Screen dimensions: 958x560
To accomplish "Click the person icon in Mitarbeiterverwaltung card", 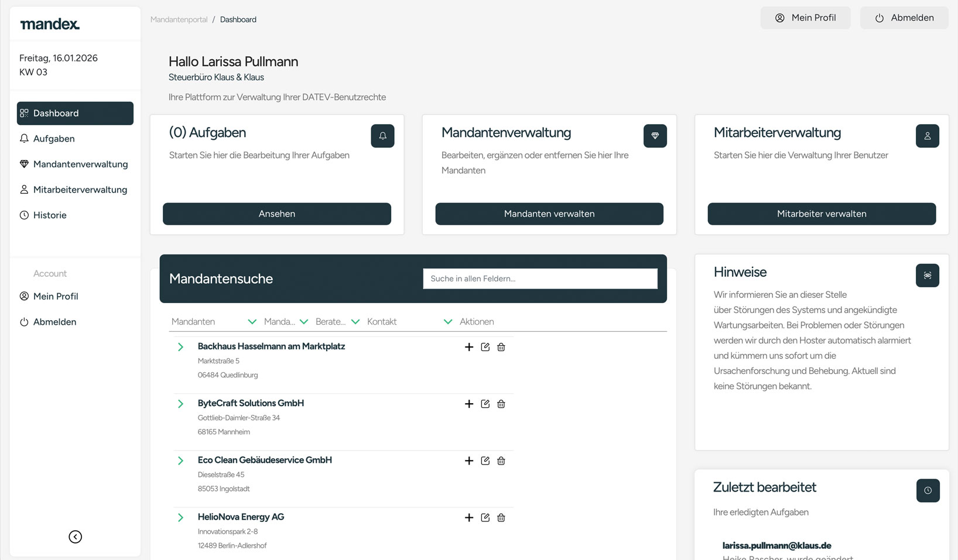I will tap(927, 136).
